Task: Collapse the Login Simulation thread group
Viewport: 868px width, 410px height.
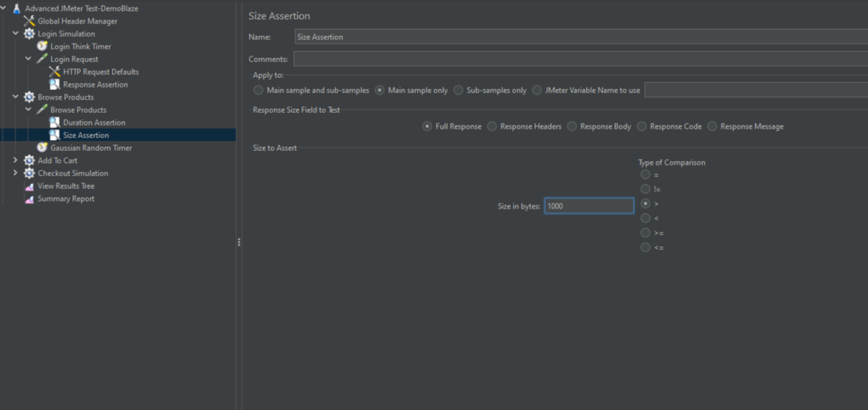Action: [x=15, y=33]
